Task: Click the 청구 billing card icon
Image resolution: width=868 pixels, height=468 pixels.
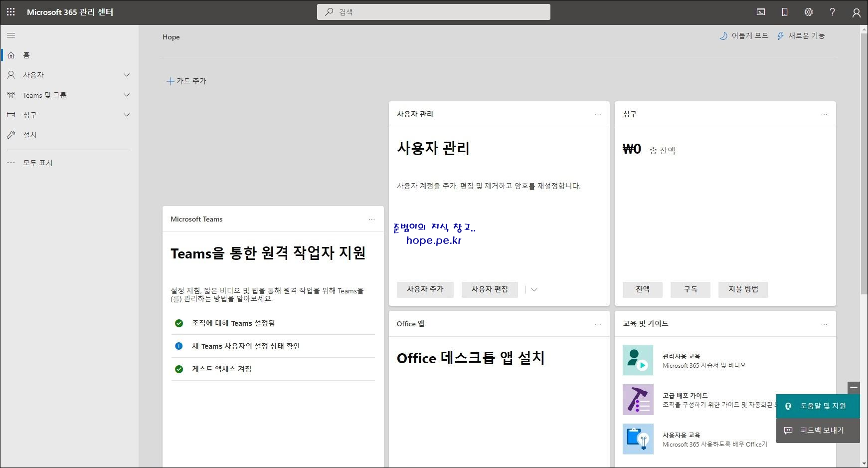Action: click(x=11, y=115)
